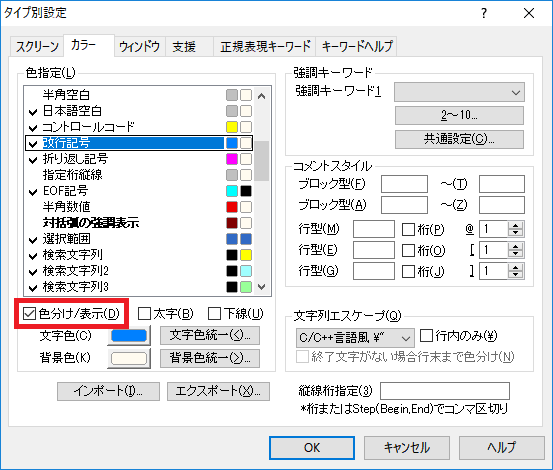Click the ? help icon in title bar

click(484, 13)
